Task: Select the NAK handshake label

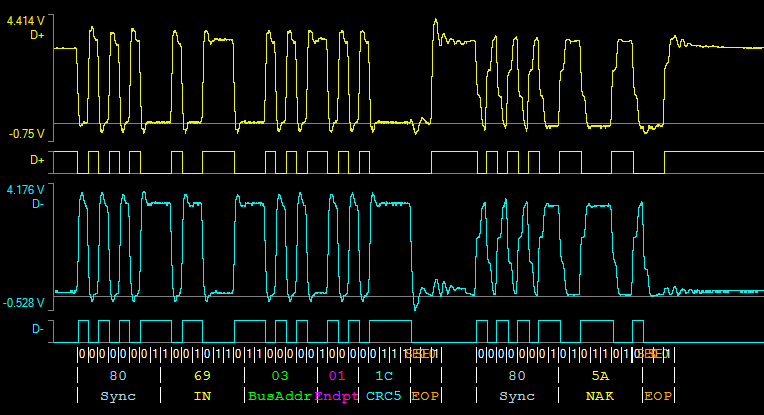Action: pyautogui.click(x=600, y=396)
